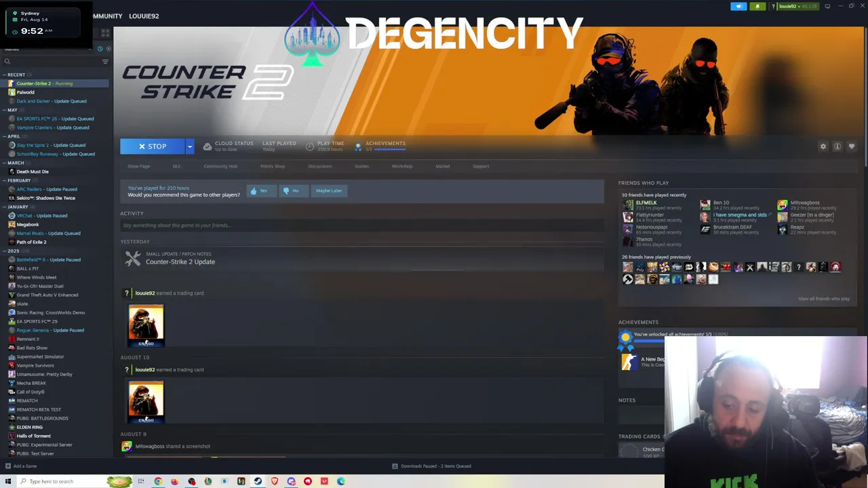The height and width of the screenshot is (488, 868).
Task: Click the Cloud Status icon
Action: coord(208,146)
